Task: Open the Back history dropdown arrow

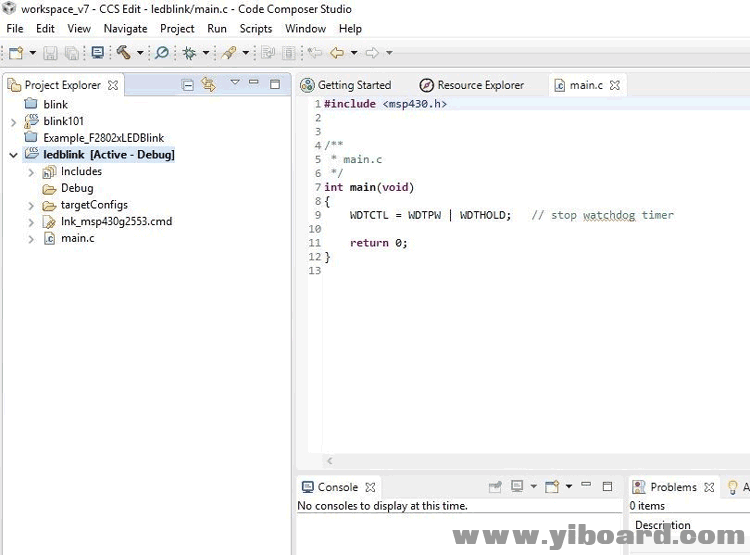Action: click(x=354, y=52)
